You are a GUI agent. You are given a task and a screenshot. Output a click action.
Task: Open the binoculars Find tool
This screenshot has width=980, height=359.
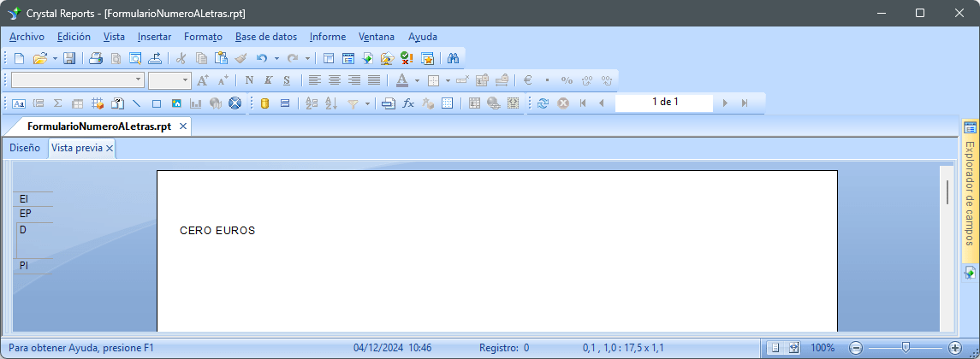(454, 58)
